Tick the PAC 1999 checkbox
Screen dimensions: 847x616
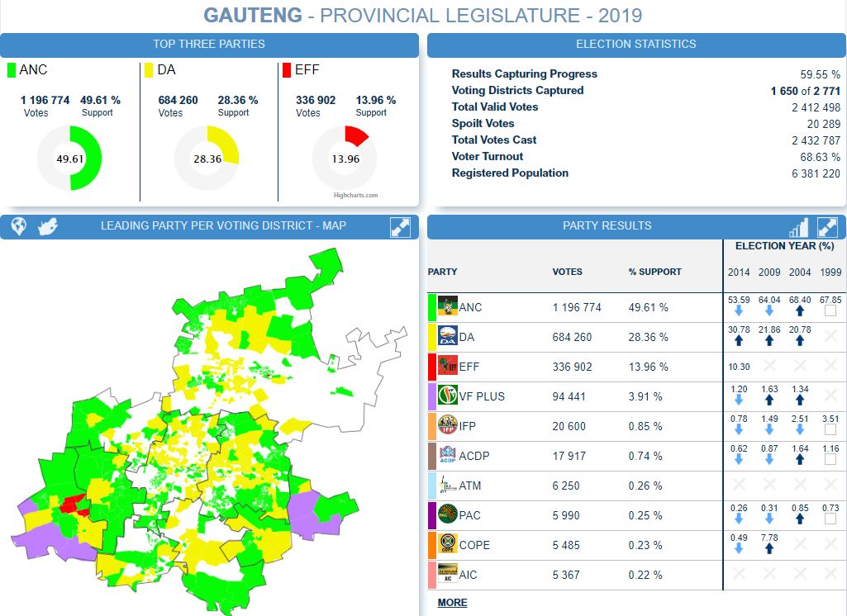(830, 519)
